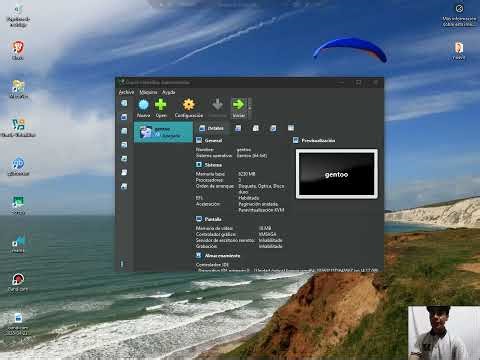Open Resources tool in the left sidebar
Viewport: 480px width, 360px height.
tap(124, 186)
